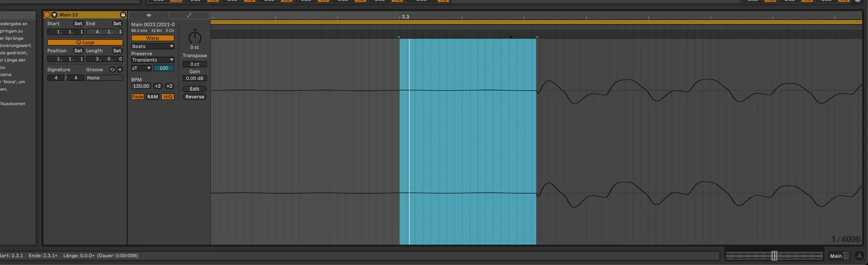Click the Start position field
Image resolution: width=868 pixels, height=265 pixels.
66,32
